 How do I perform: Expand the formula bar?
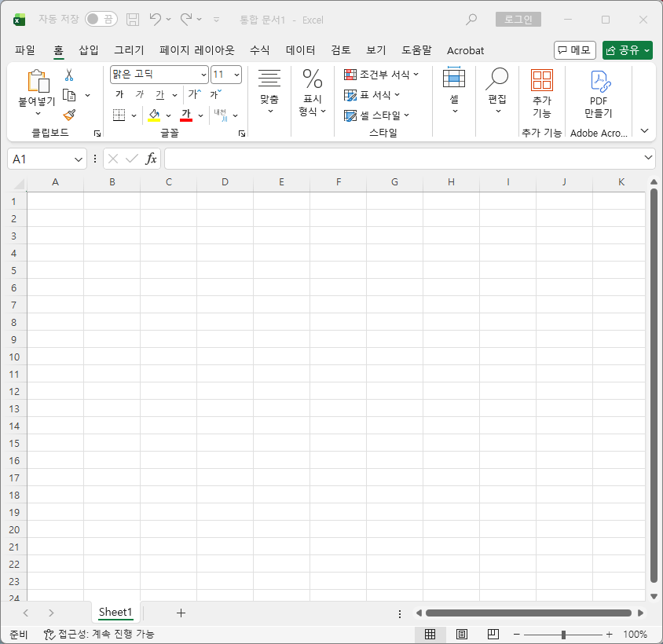point(648,158)
